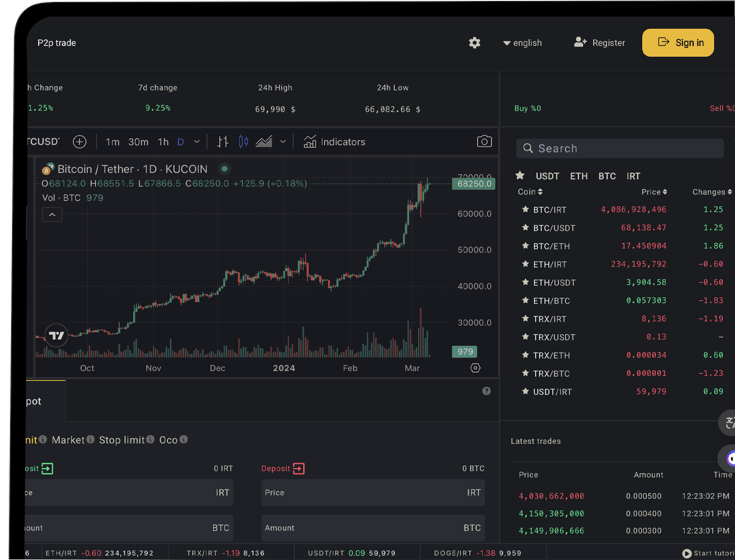The image size is (735, 560).
Task: Collapse the chart legend with the chevron
Action: 52,215
